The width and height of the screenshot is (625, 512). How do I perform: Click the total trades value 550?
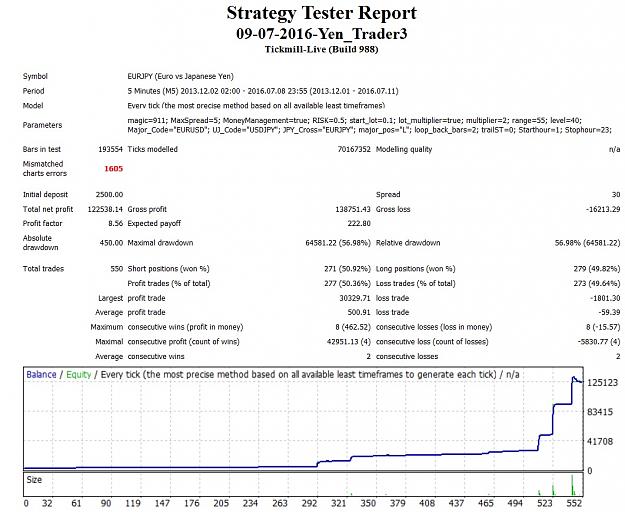(116, 269)
